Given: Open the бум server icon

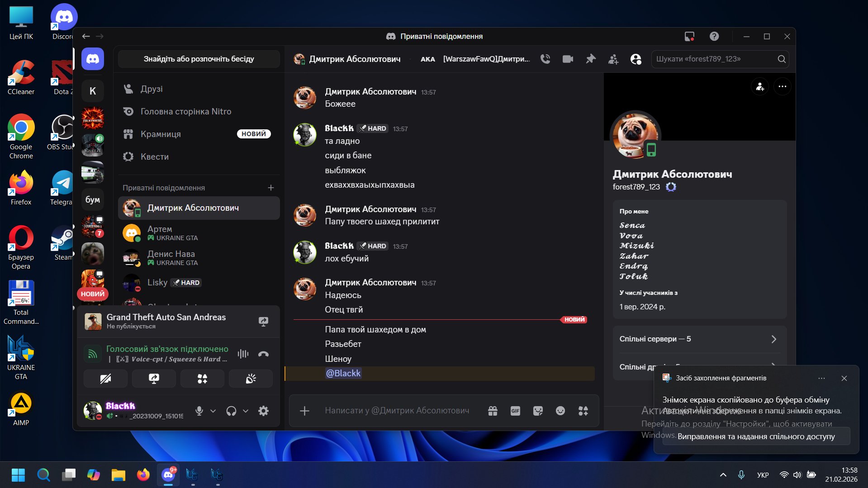Looking at the screenshot, I should pyautogui.click(x=93, y=199).
